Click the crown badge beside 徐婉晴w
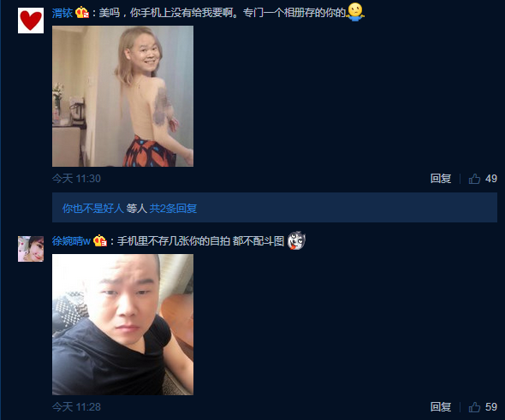 [x=100, y=240]
